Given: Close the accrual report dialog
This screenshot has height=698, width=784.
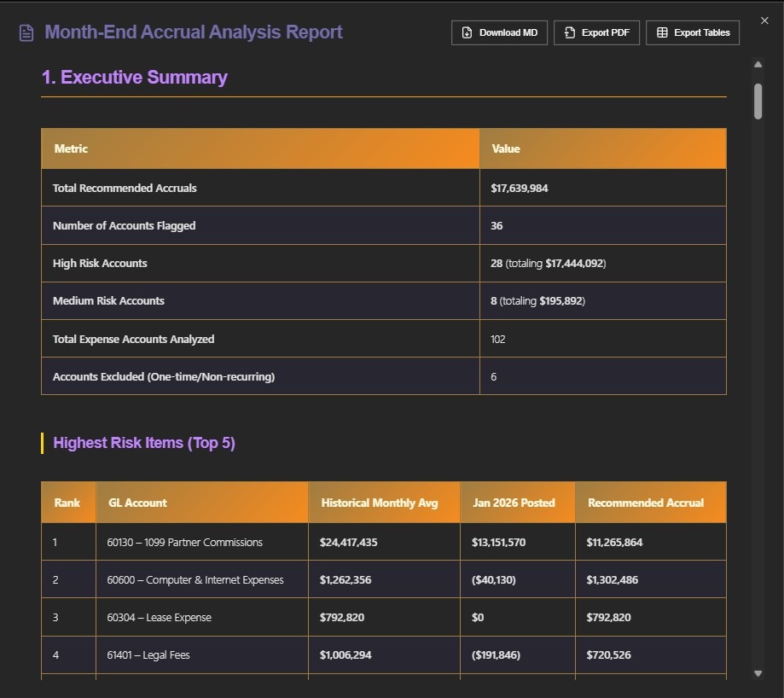Looking at the screenshot, I should point(764,20).
